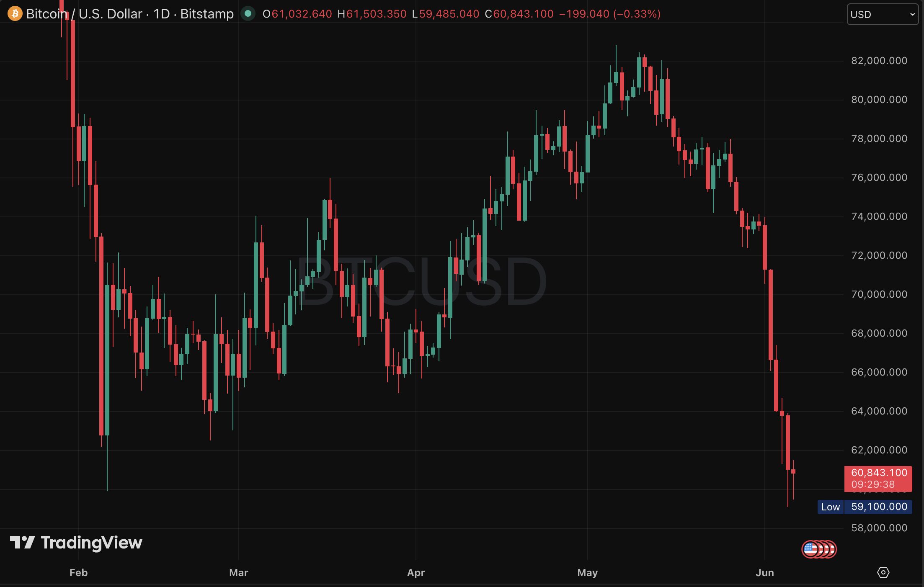Click the 82,000.000 price axis label
This screenshot has height=587, width=924.
pyautogui.click(x=879, y=61)
